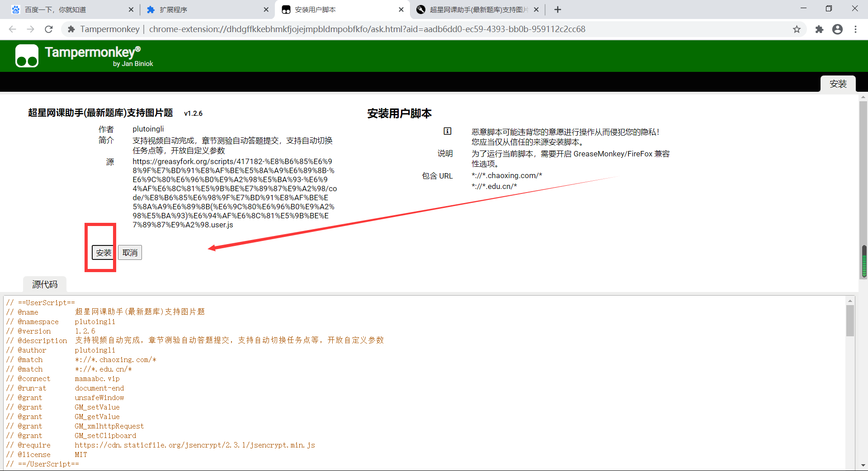Image resolution: width=868 pixels, height=471 pixels.
Task: Click the GM_setClipboard grant line
Action: [71, 436]
